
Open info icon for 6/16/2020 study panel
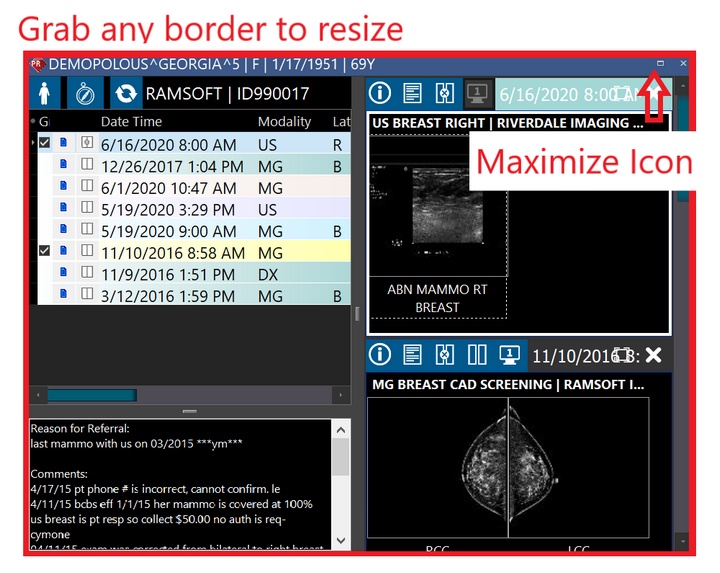[380, 93]
